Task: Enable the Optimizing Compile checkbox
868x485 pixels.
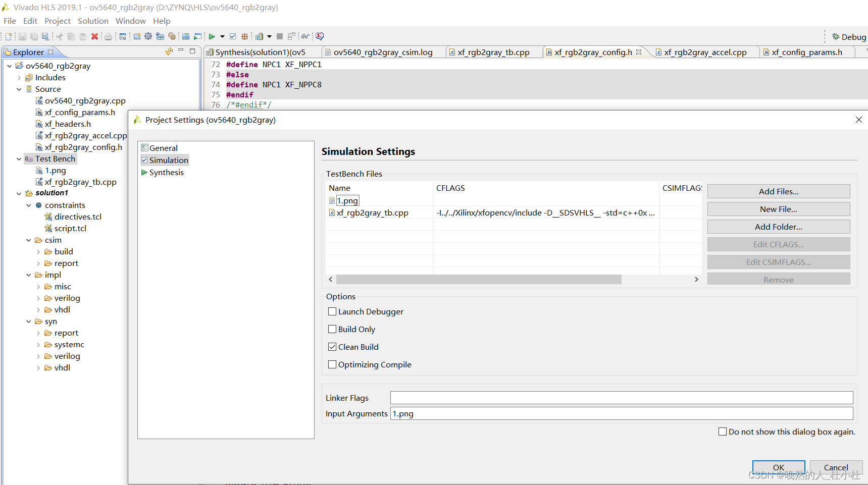Action: pos(332,364)
